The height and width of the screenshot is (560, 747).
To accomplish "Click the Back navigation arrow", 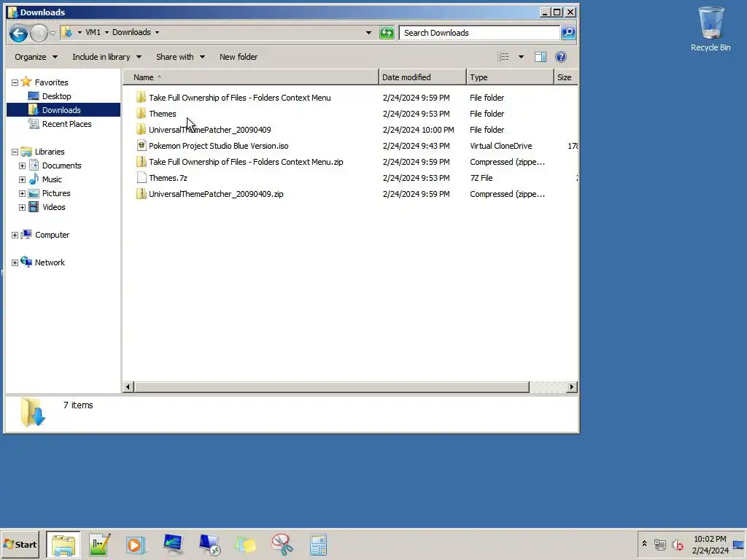I will tap(18, 33).
